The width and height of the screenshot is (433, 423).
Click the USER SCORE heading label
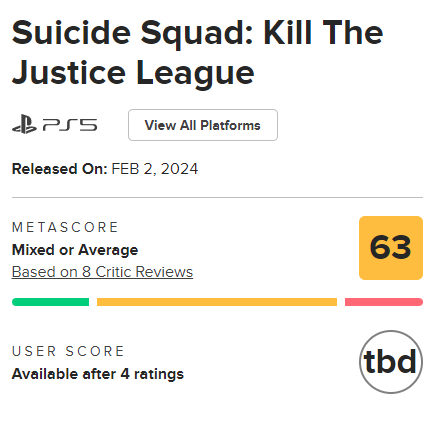pyautogui.click(x=68, y=351)
